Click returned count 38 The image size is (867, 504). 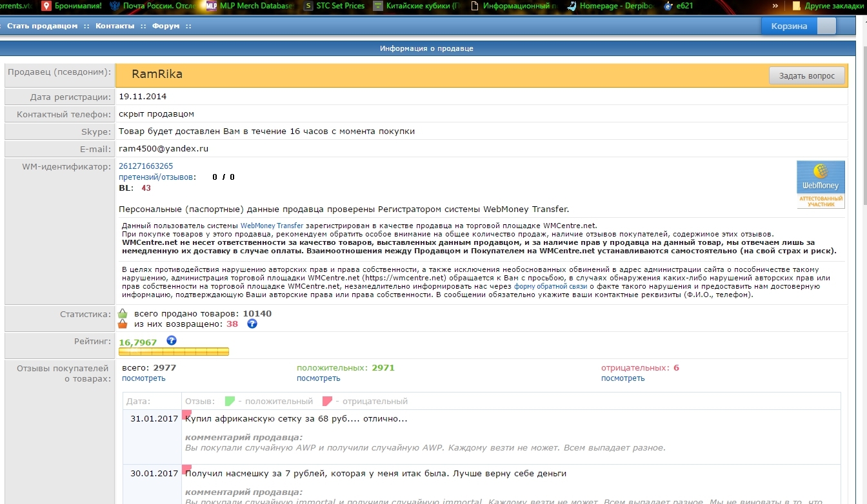pyautogui.click(x=232, y=324)
